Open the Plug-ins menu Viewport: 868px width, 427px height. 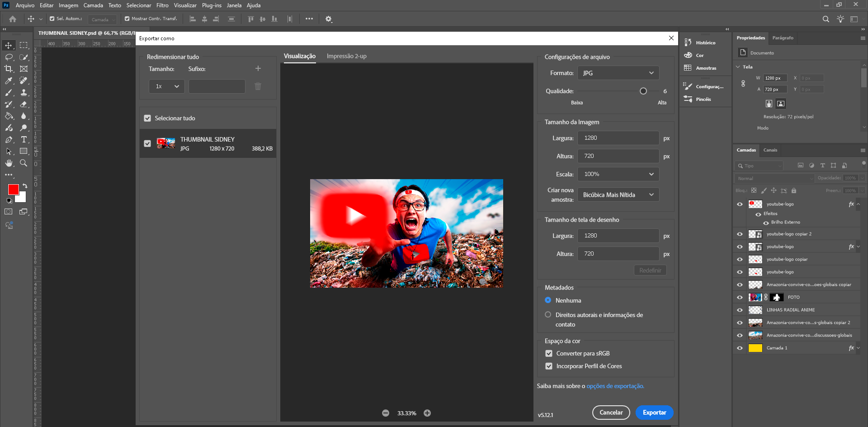[x=212, y=5]
